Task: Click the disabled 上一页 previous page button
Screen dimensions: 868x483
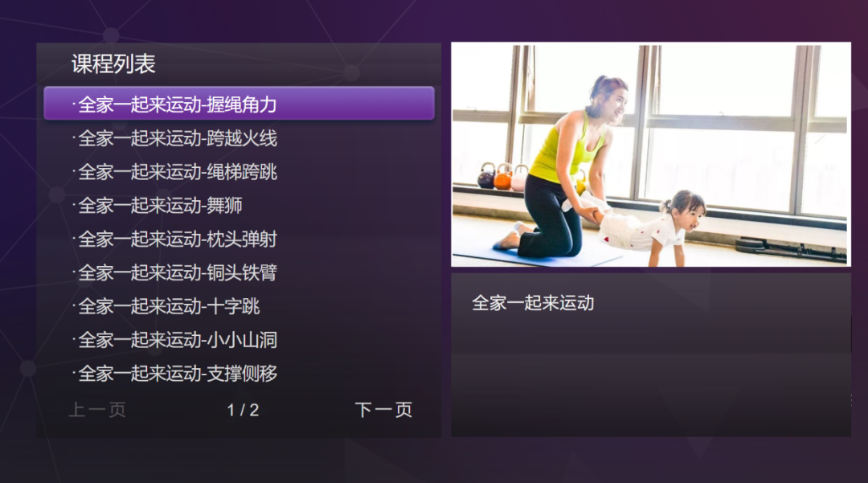Action: click(97, 410)
